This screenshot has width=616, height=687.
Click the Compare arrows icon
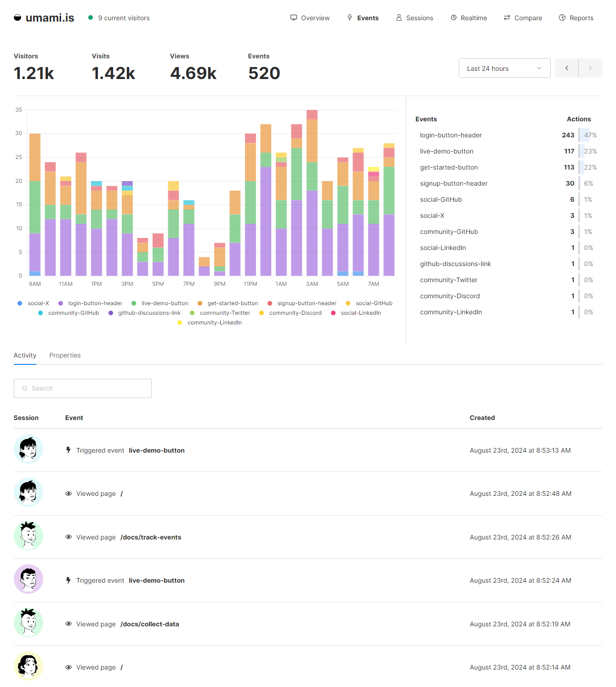coord(507,17)
